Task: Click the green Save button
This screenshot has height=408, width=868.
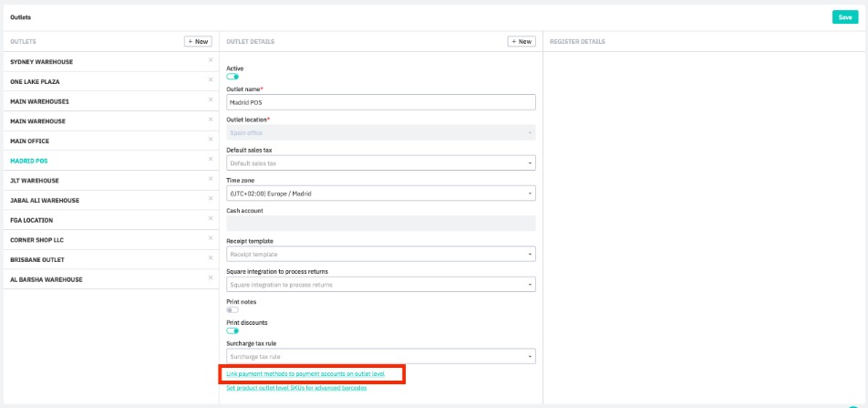Action: (844, 17)
